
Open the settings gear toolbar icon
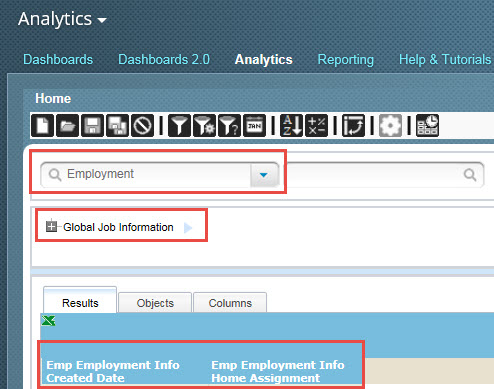click(390, 126)
